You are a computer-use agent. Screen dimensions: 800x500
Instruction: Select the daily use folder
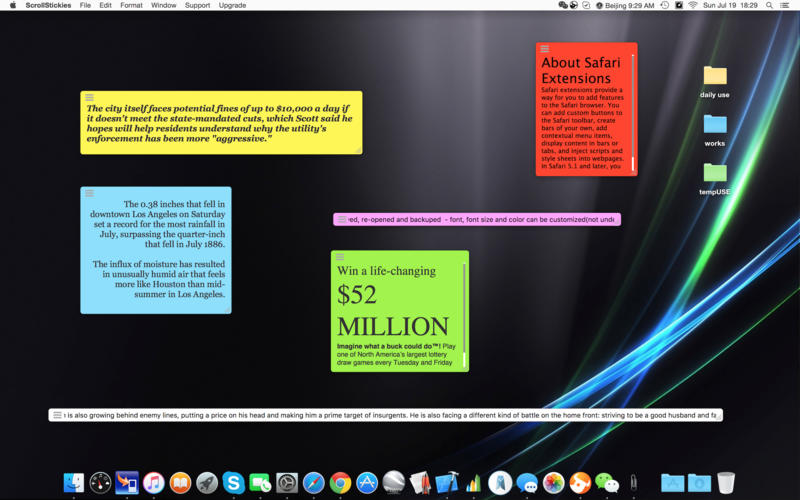[715, 82]
